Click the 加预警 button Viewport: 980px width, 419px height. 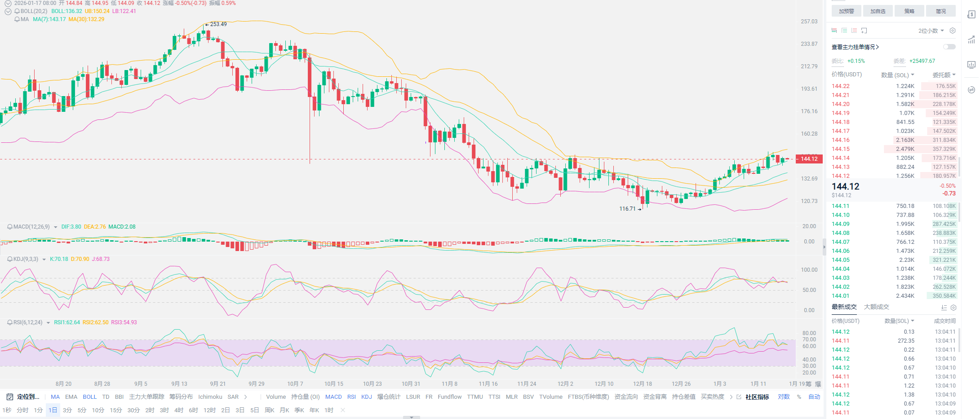point(846,11)
